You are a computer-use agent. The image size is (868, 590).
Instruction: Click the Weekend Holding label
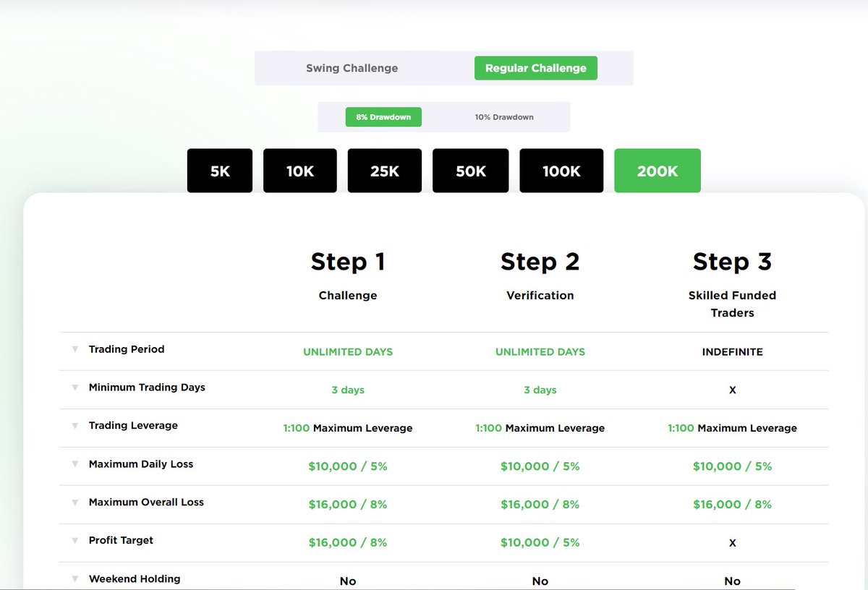tap(135, 579)
